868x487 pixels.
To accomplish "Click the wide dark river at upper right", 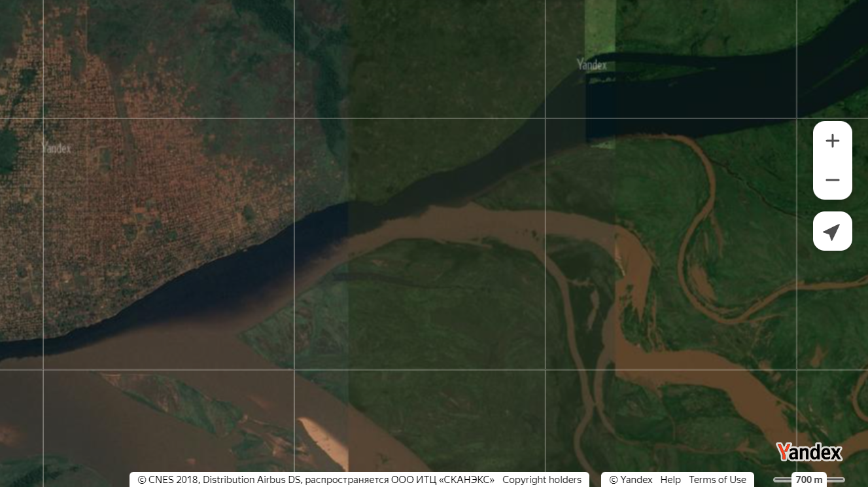I will (720, 92).
